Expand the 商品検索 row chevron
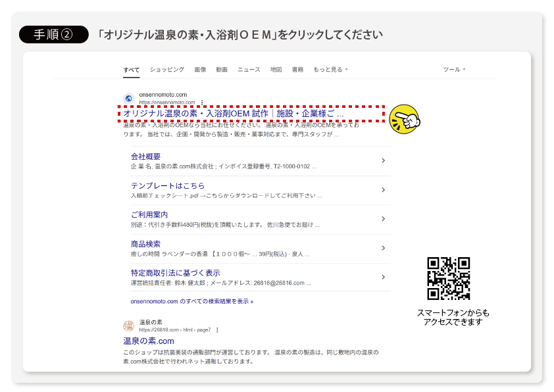 click(x=383, y=248)
